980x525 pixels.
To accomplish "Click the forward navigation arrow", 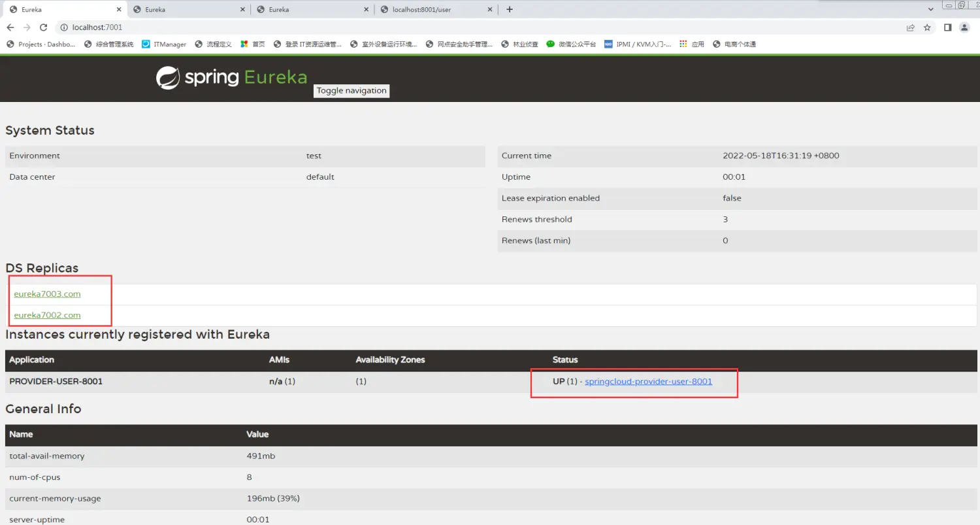I will 27,27.
